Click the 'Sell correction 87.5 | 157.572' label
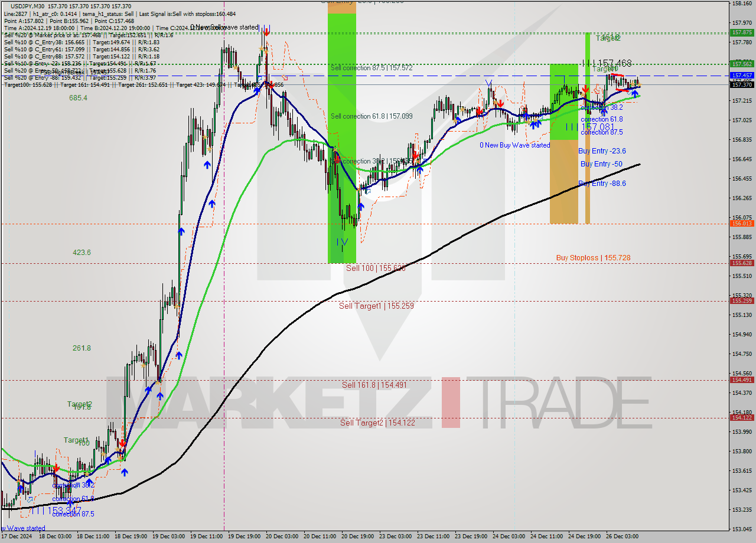Image resolution: width=756 pixels, height=543 pixels. [372, 68]
